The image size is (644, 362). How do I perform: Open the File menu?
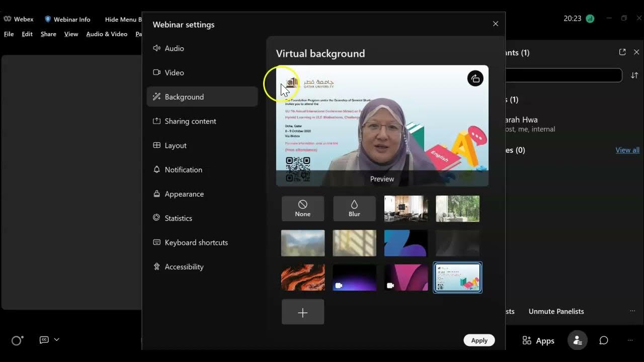[x=9, y=34]
